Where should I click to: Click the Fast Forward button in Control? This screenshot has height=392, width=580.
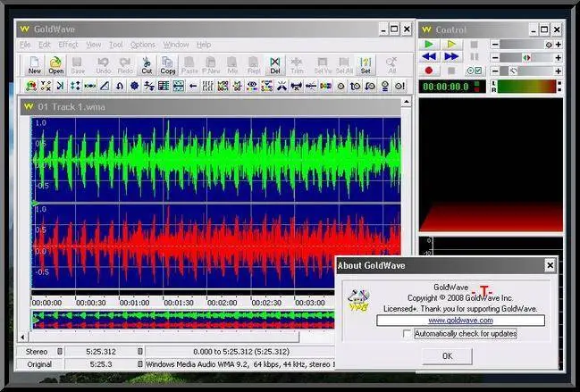click(452, 57)
